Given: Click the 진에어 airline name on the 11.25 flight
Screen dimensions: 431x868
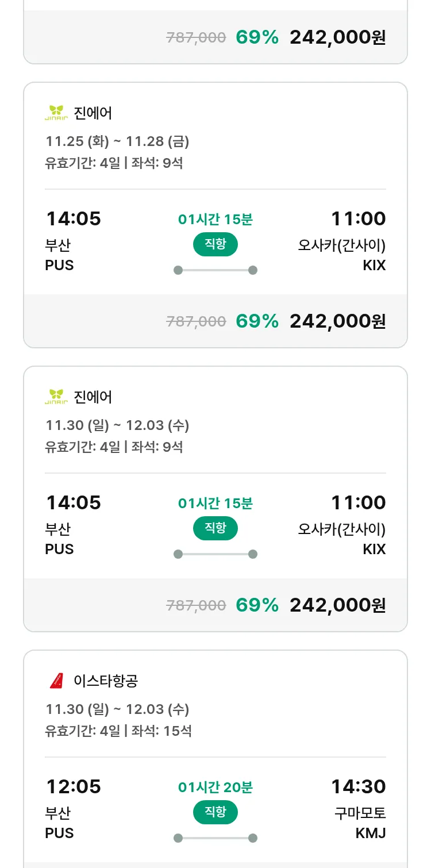Looking at the screenshot, I should tap(93, 113).
